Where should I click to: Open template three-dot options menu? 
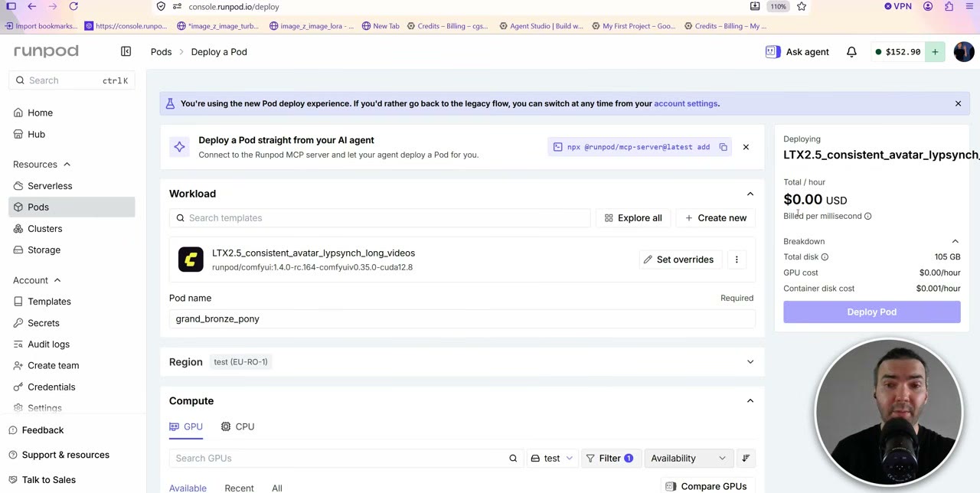(x=737, y=260)
